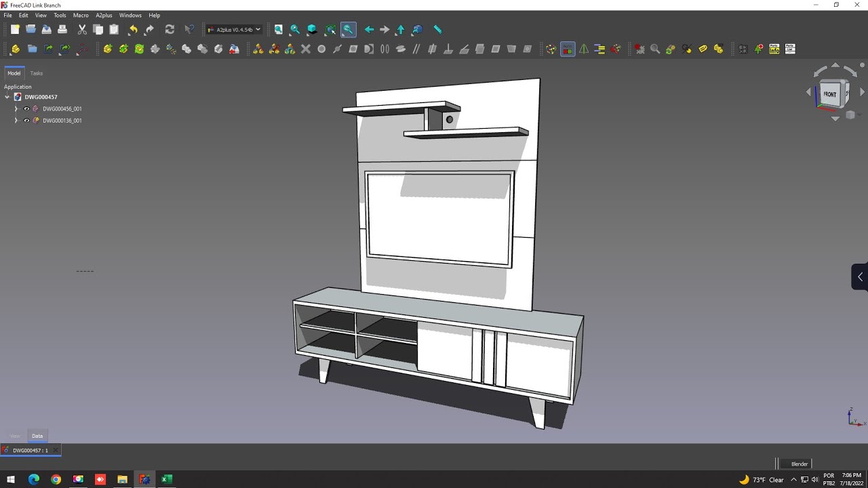Undo the last action

pos(133,29)
